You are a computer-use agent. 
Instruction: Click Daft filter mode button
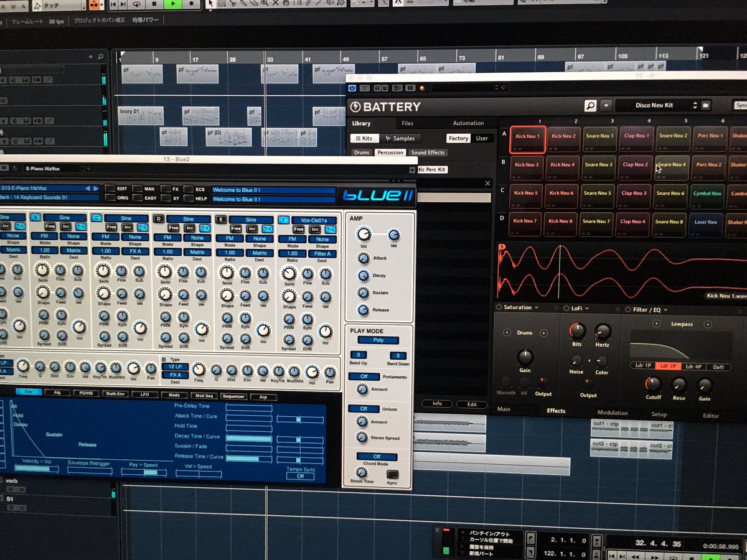718,367
